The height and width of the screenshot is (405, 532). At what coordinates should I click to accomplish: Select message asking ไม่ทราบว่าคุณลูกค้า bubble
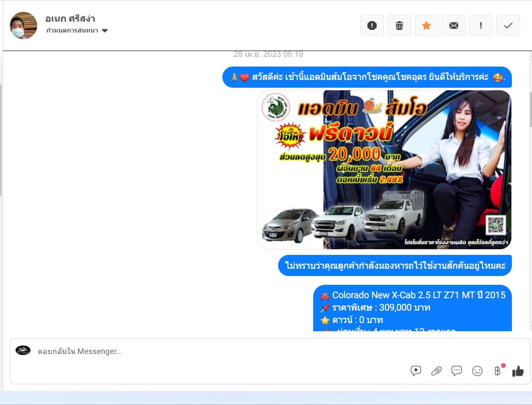point(395,265)
